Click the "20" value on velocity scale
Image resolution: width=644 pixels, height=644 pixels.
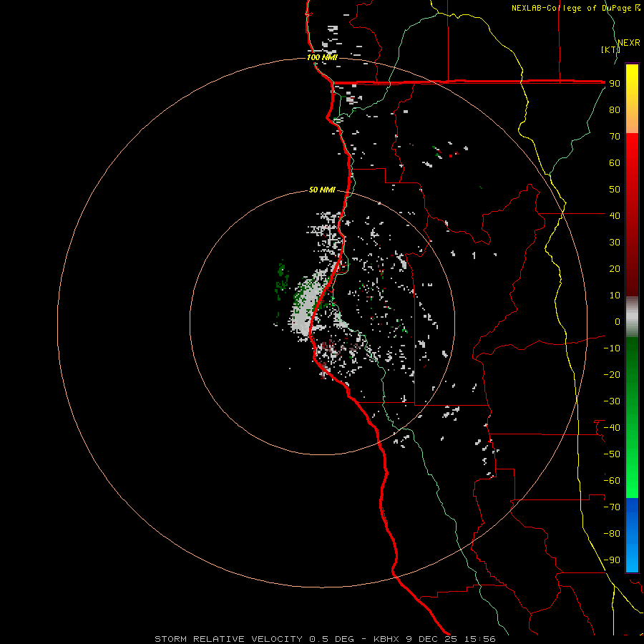click(615, 269)
